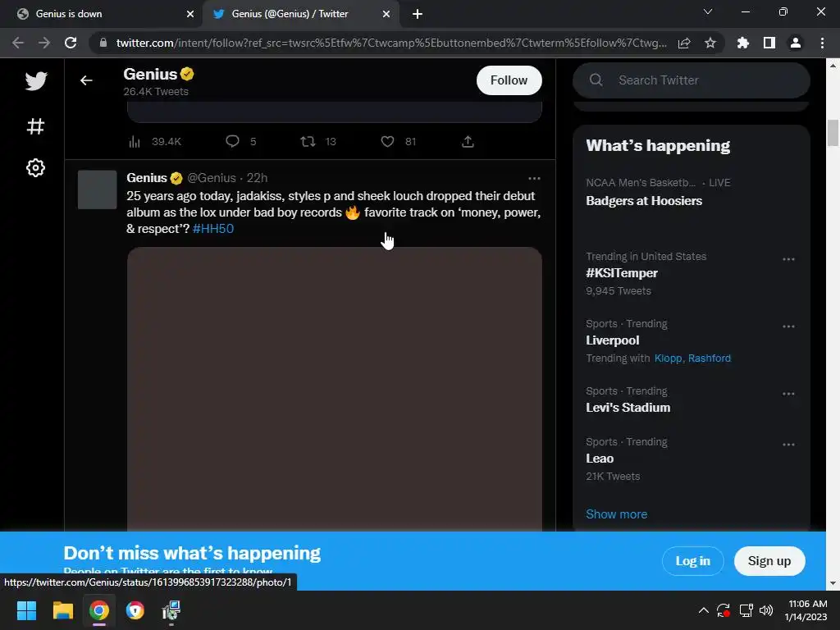Toggle Chrome side panel icon
This screenshot has height=630, width=840.
[769, 43]
